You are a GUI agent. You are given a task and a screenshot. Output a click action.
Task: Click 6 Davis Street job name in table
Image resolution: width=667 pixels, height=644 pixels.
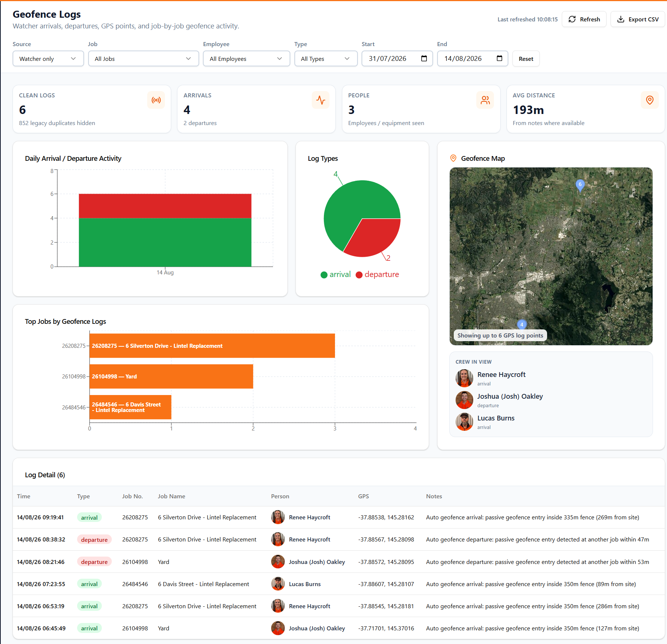tap(204, 584)
